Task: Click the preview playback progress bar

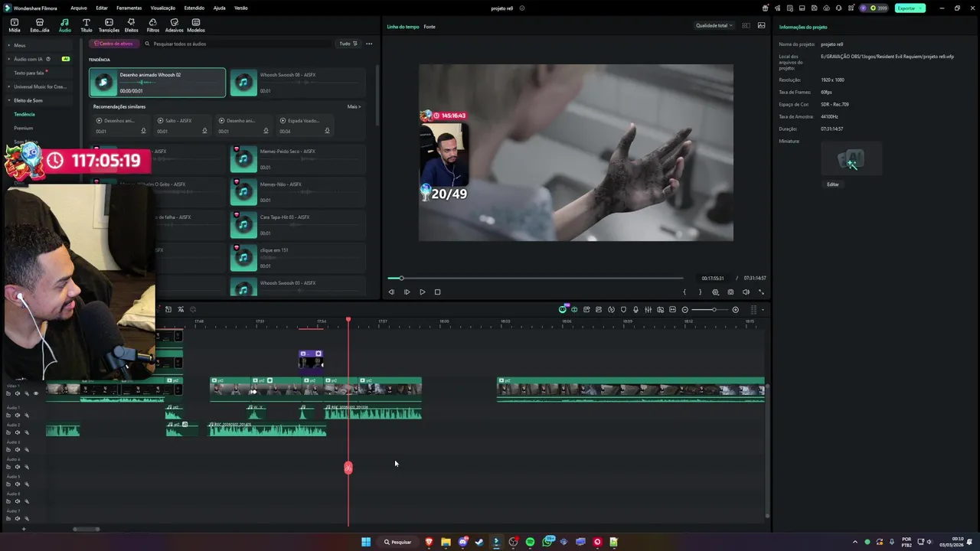Action: pos(534,278)
